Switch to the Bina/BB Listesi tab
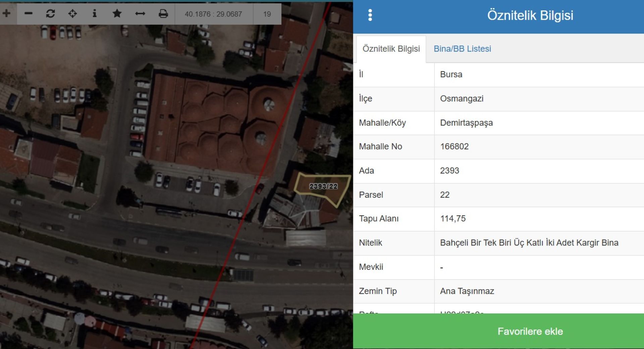Image resolution: width=644 pixels, height=349 pixels. tap(462, 49)
